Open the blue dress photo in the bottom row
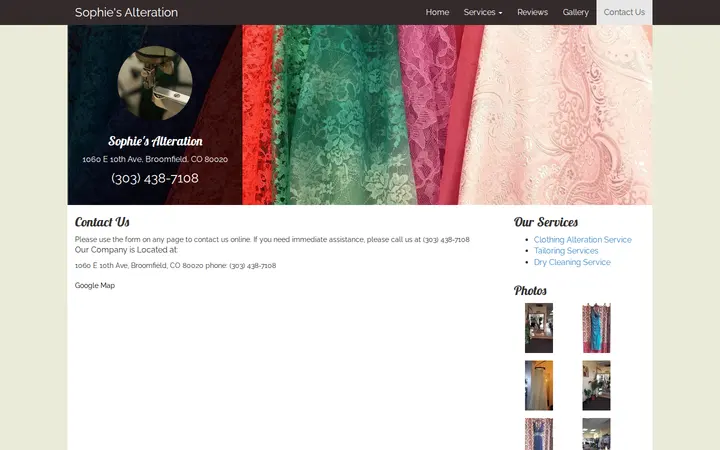The image size is (720, 450). [539, 434]
